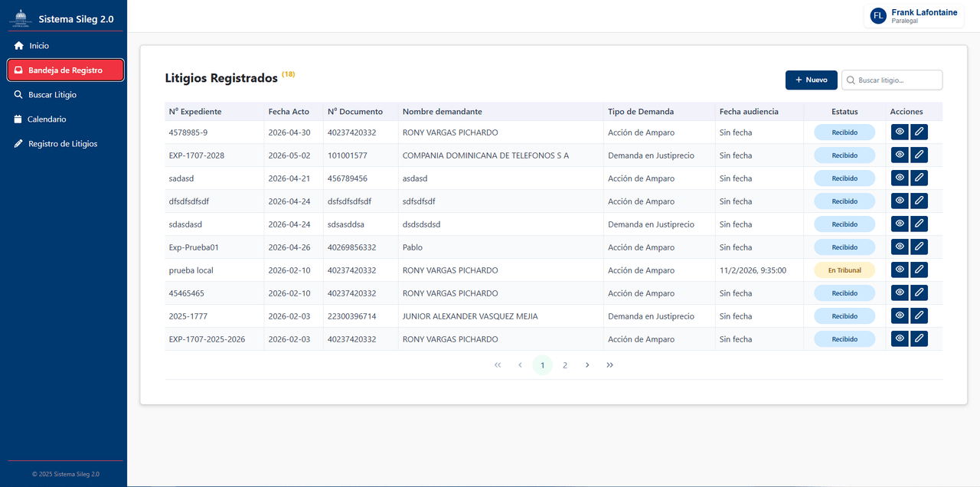View record dfsdfsdfsdf via eye icon
This screenshot has height=487, width=980.
pos(900,201)
